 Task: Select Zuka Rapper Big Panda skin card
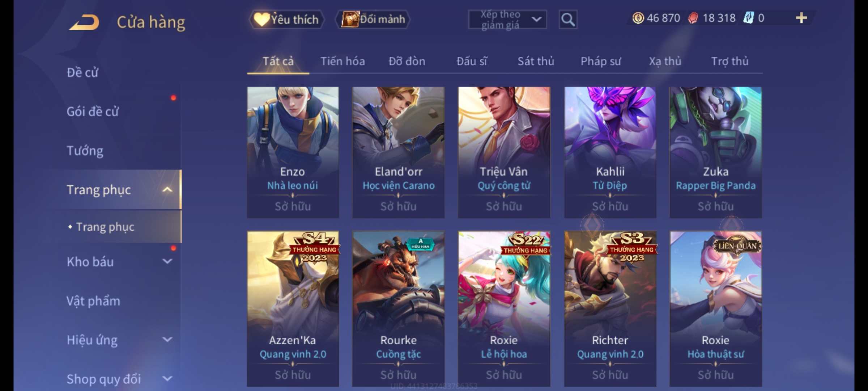[x=716, y=152]
